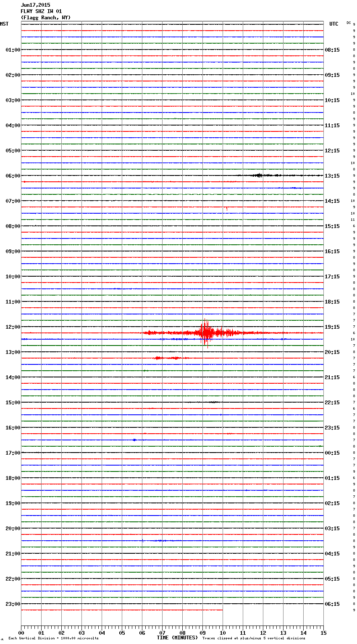Click the 12:15 UTC time label
This screenshot has height=644, width=357.
[332, 151]
